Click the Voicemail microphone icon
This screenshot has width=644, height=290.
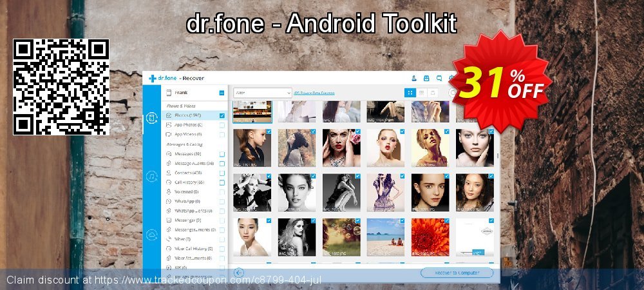click(168, 191)
